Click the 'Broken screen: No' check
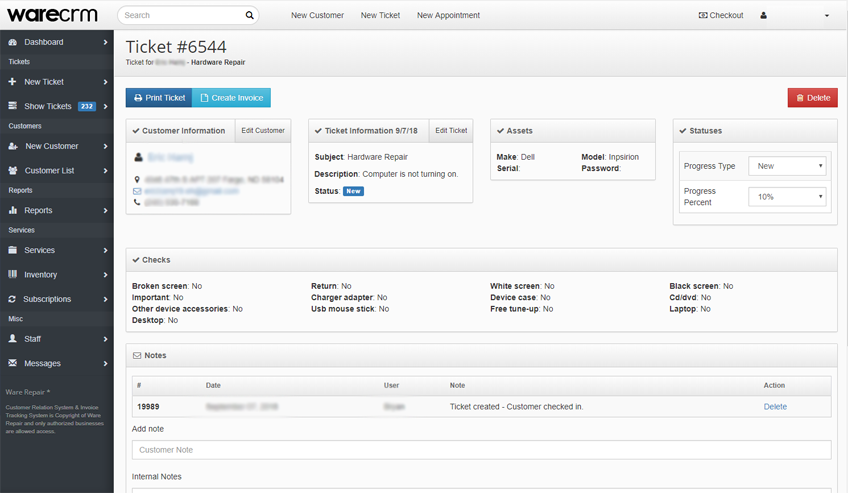Image resolution: width=848 pixels, height=493 pixels. point(167,286)
